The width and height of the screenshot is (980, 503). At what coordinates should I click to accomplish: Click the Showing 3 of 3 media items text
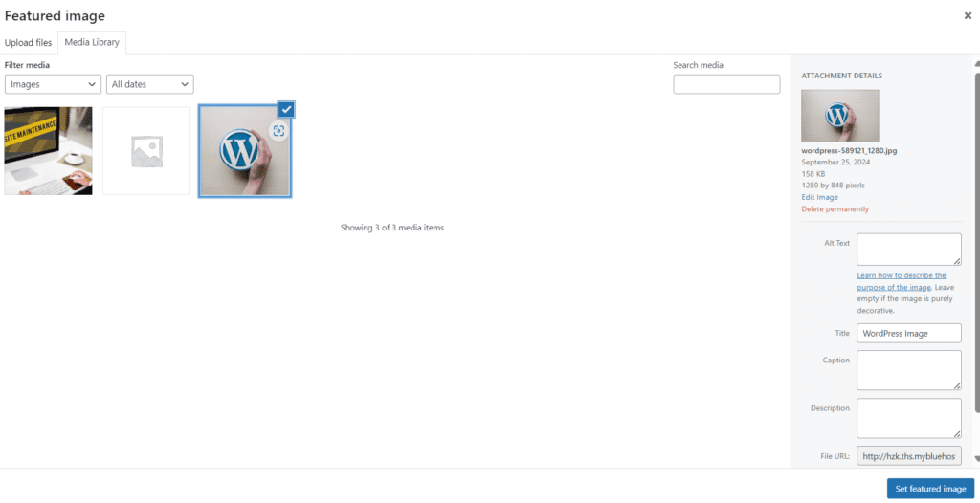(x=391, y=228)
